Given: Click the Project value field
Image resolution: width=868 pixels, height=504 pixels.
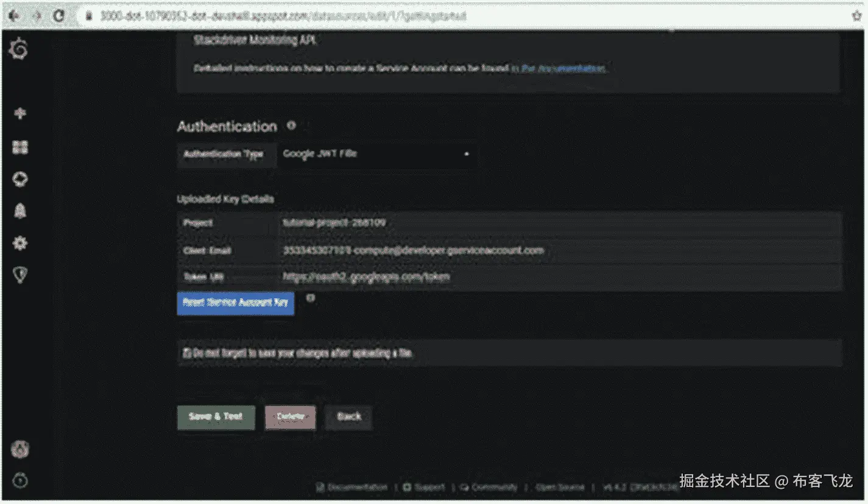Looking at the screenshot, I should [560, 223].
